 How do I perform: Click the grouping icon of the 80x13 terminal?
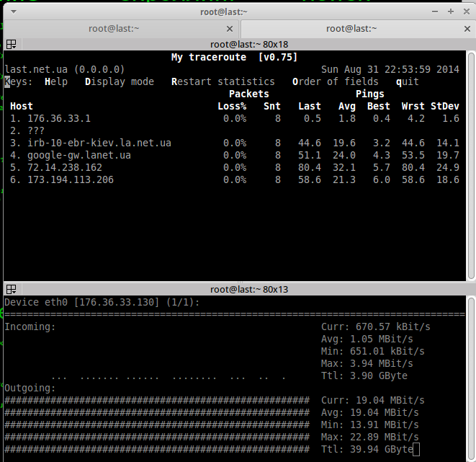pyautogui.click(x=11, y=290)
